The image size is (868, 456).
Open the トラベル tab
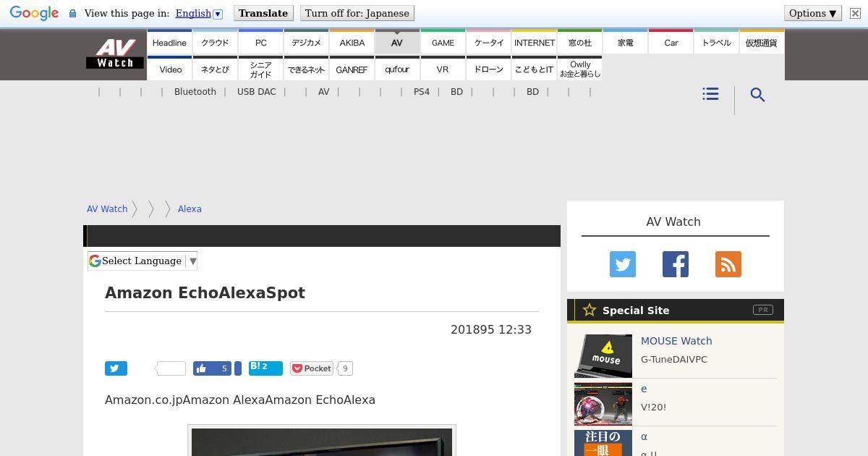click(717, 43)
